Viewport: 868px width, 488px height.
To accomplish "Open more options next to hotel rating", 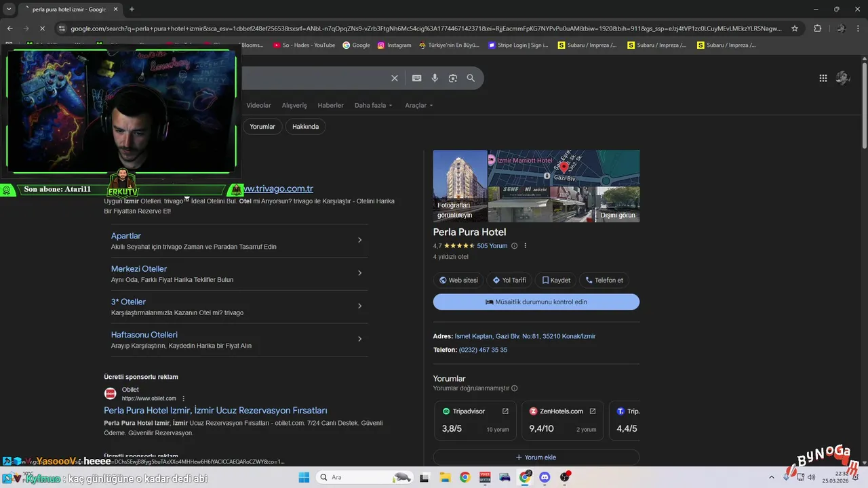I will (526, 246).
